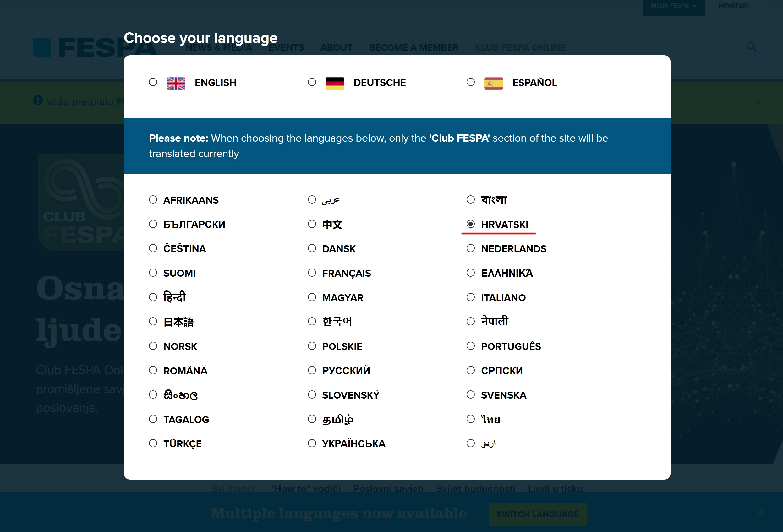Pick the Čeština radio button

click(x=153, y=248)
